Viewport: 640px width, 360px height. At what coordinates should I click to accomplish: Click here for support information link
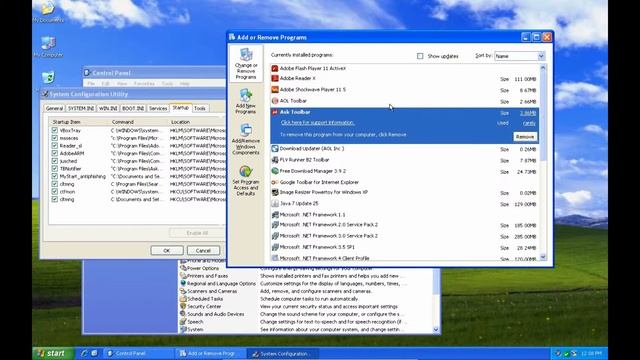click(318, 123)
